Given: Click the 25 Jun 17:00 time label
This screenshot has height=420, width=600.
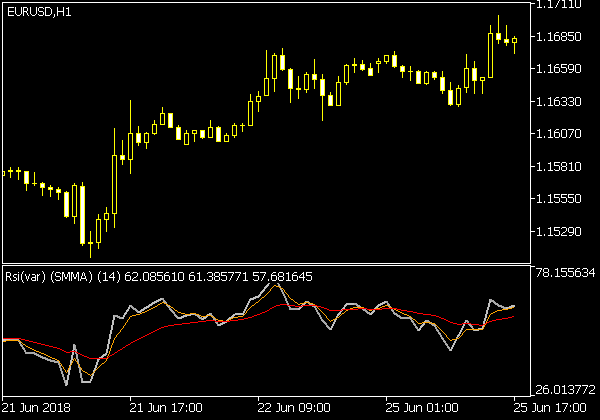Looking at the screenshot, I should (x=549, y=408).
